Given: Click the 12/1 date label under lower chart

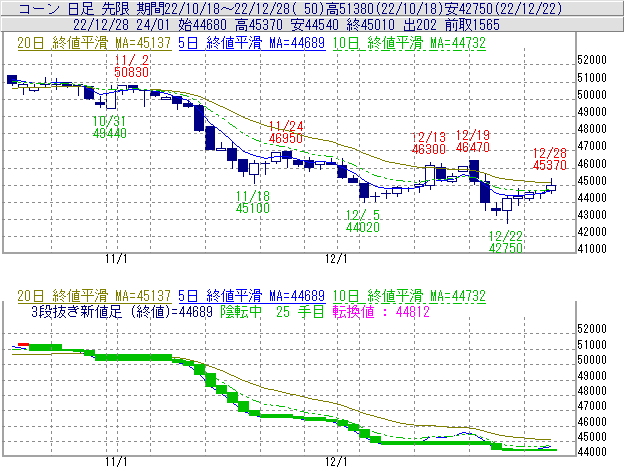Looking at the screenshot, I should point(336,462).
